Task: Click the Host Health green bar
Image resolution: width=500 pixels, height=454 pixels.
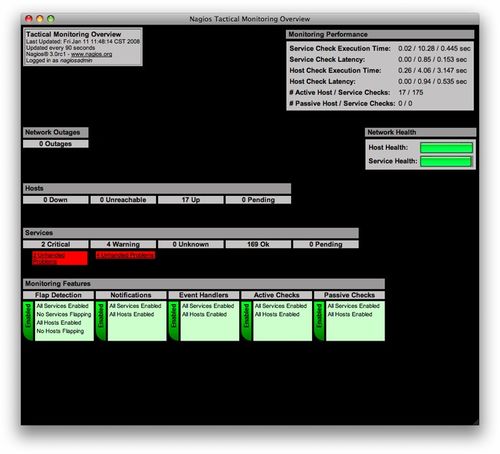Action: [x=446, y=148]
